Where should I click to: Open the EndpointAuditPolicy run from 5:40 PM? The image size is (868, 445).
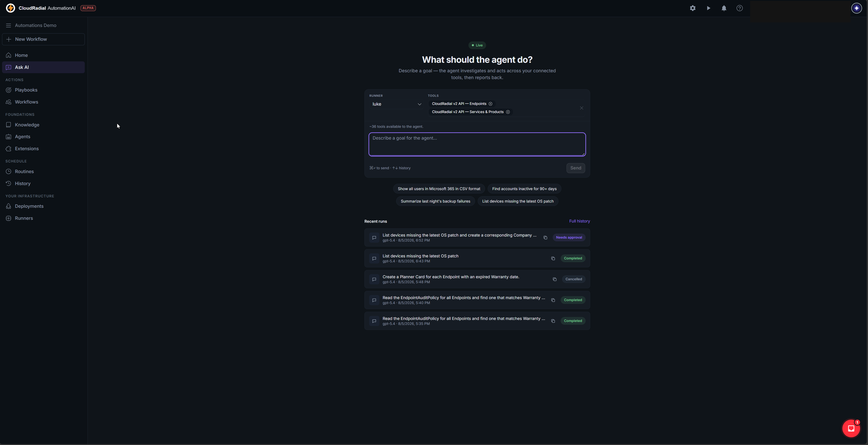coord(477,300)
